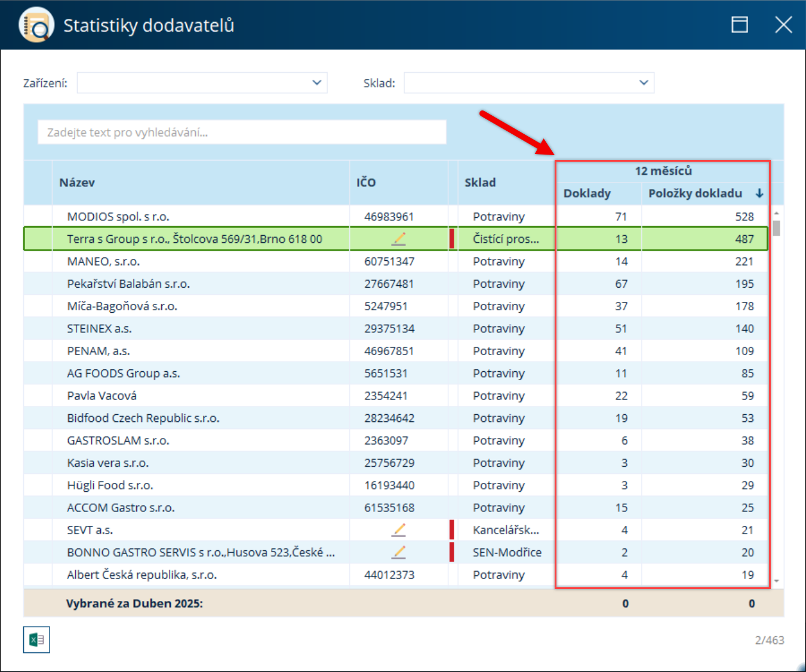Select the MODIOS spol. s r.o. row
Screen dimensions: 806x672
(396, 217)
